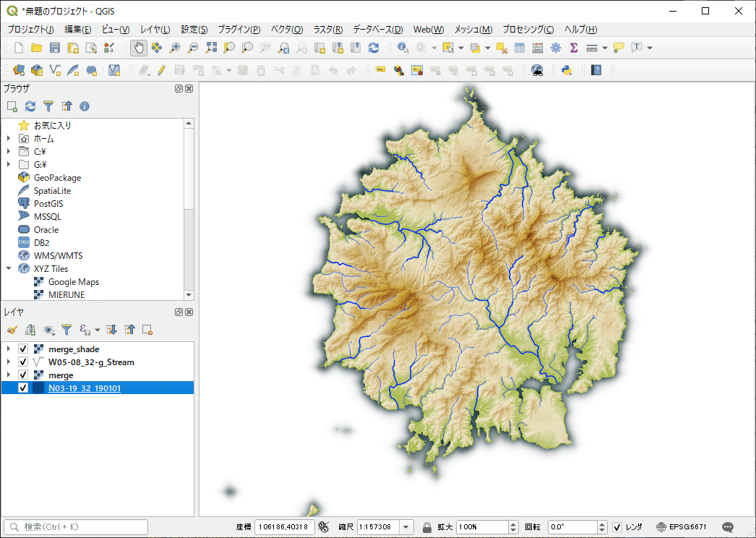Select the Pan Map hand tool
The width and height of the screenshot is (756, 538).
coord(138,48)
